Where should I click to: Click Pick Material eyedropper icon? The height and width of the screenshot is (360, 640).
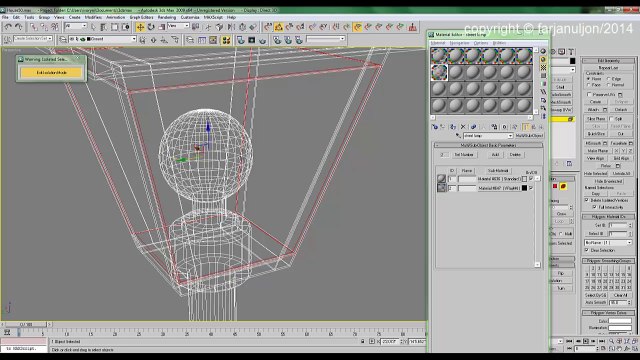[458, 136]
